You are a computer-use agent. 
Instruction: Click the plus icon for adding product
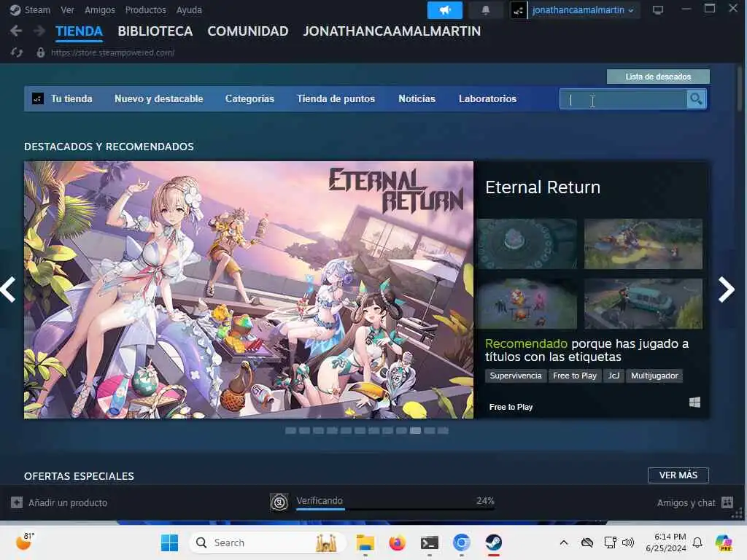[17, 502]
